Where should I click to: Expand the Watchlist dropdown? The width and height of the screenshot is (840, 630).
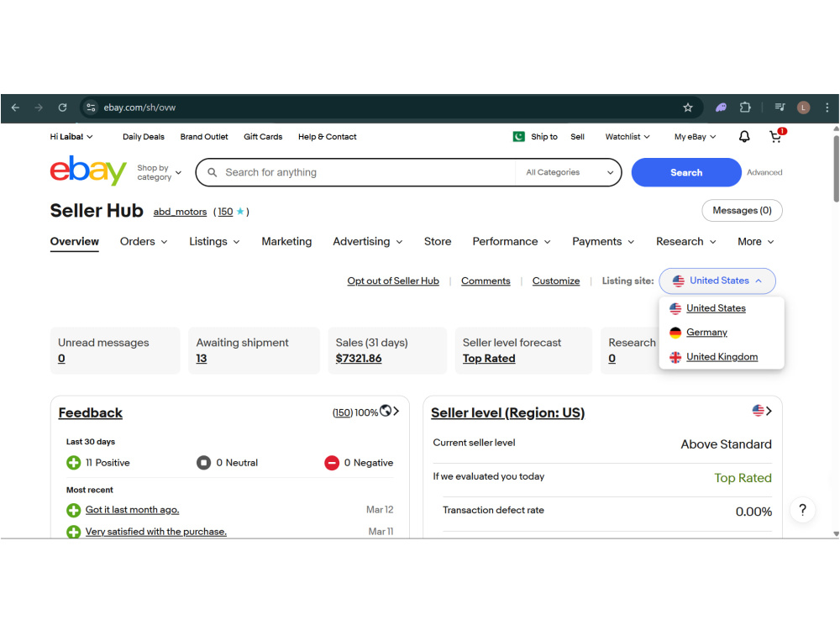click(x=627, y=137)
